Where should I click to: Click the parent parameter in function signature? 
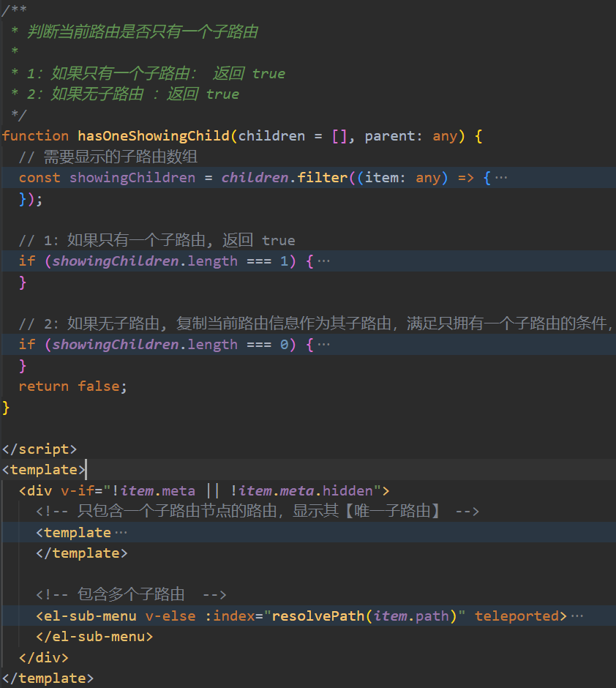pyautogui.click(x=386, y=136)
